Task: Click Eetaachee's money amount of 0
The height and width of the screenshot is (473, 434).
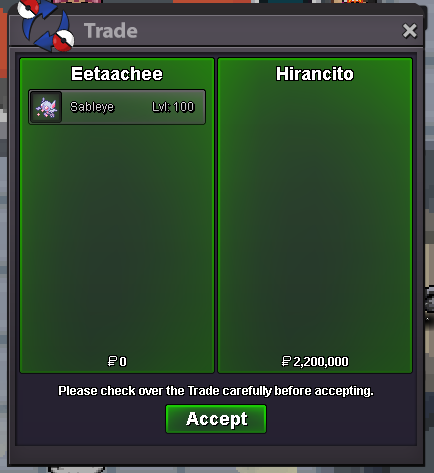Action: 117,361
